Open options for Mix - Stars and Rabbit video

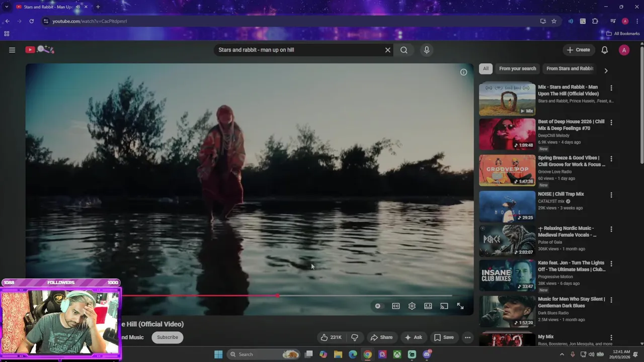pos(611,88)
